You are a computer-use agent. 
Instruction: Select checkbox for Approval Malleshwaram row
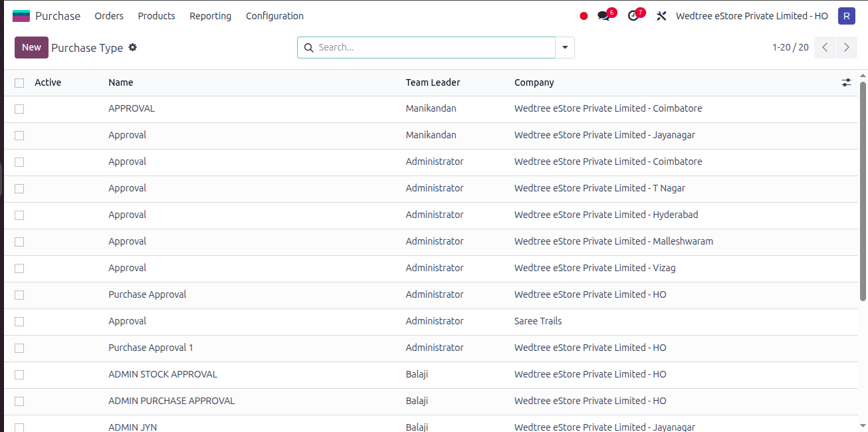pos(19,241)
